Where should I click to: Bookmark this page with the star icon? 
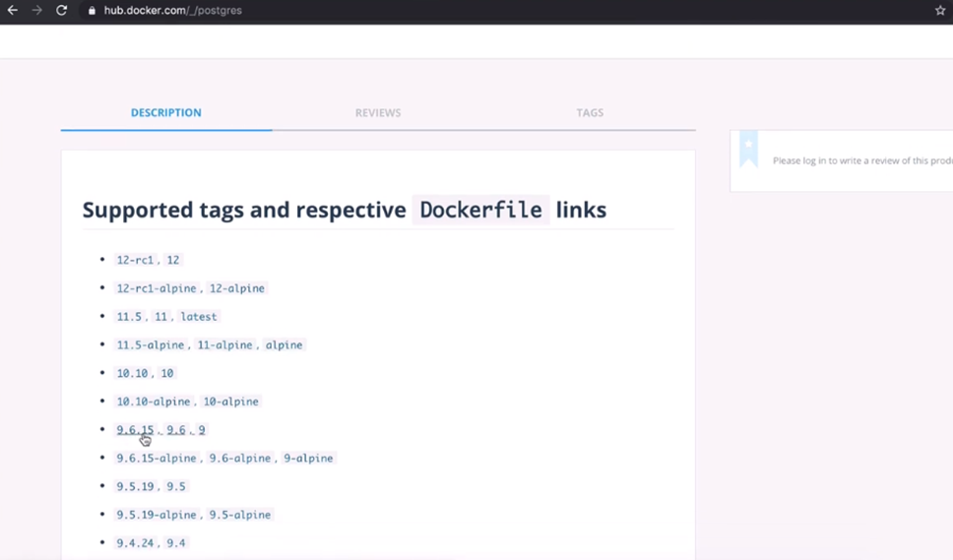click(939, 10)
